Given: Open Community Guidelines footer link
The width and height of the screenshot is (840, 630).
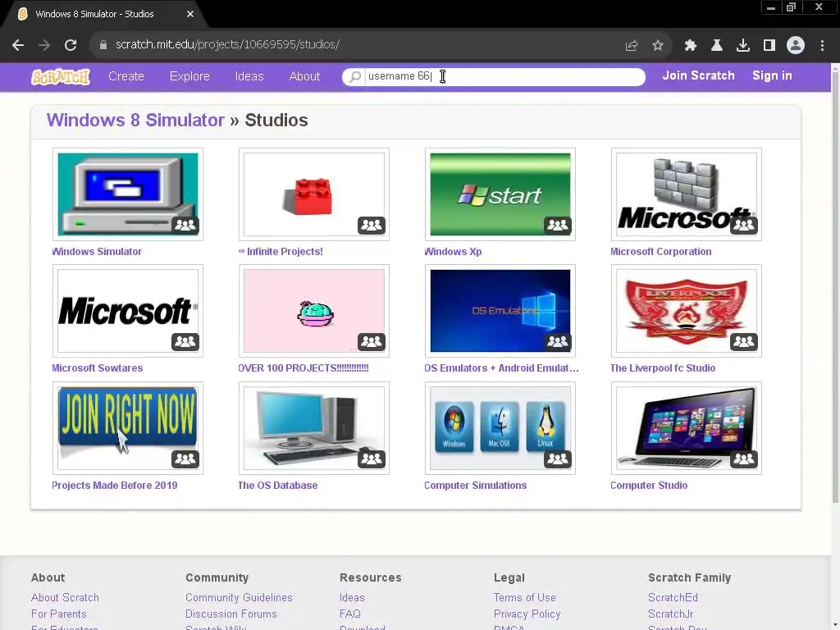Looking at the screenshot, I should pyautogui.click(x=239, y=597).
